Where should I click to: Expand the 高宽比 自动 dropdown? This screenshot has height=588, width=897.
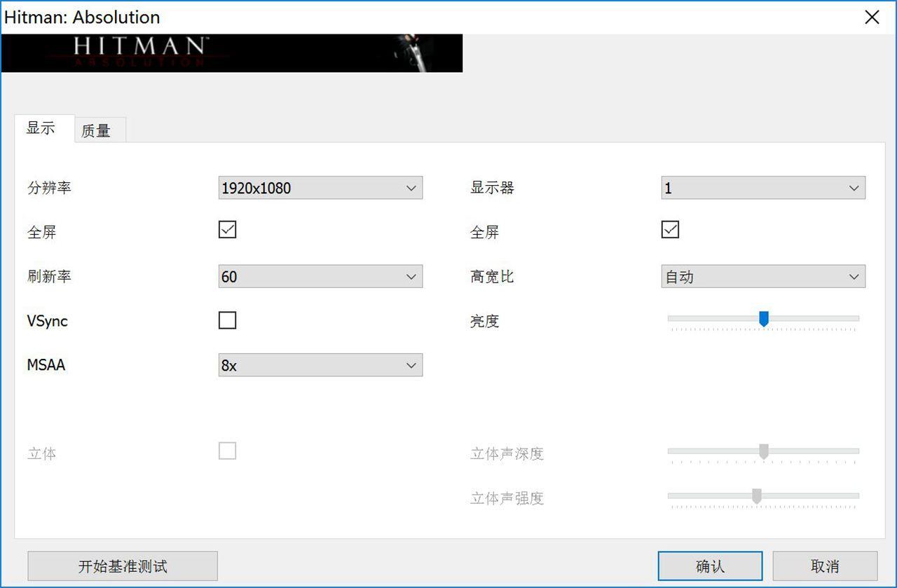[763, 277]
